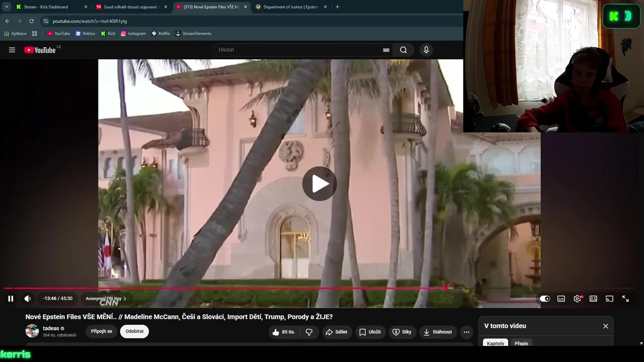
Task: Open the tadeas channel avatar
Action: (32, 331)
